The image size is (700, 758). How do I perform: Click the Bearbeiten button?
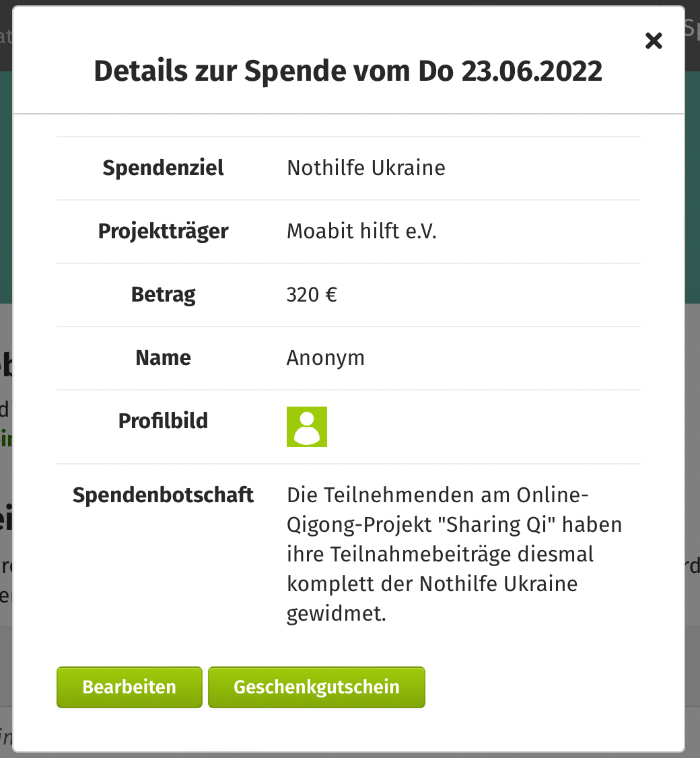tap(129, 687)
